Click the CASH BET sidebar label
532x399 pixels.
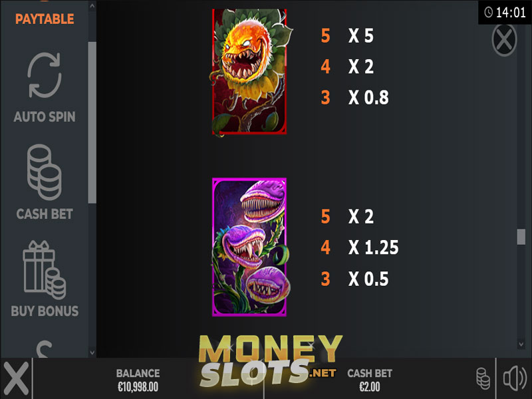pyautogui.click(x=45, y=214)
